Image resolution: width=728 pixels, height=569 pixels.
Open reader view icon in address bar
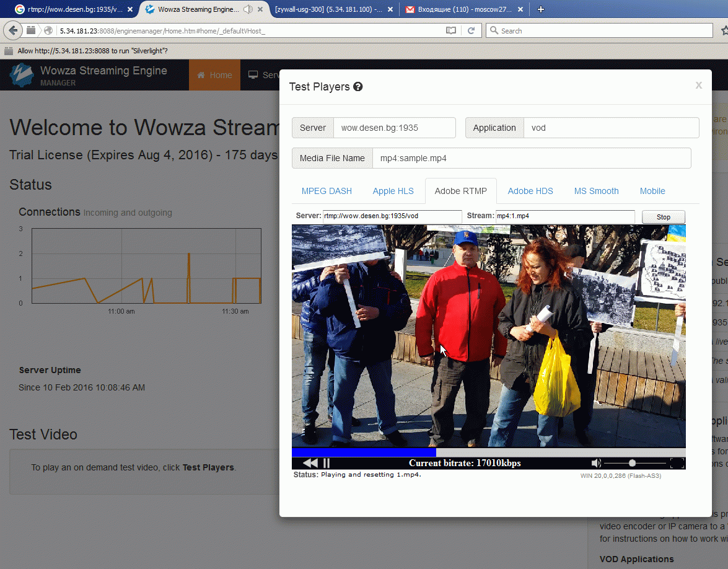pos(451,30)
